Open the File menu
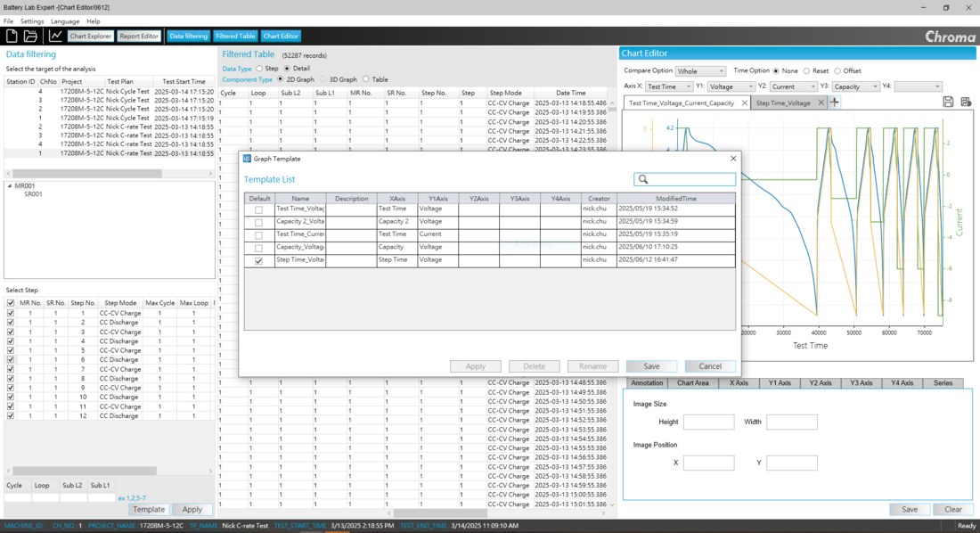 click(8, 21)
